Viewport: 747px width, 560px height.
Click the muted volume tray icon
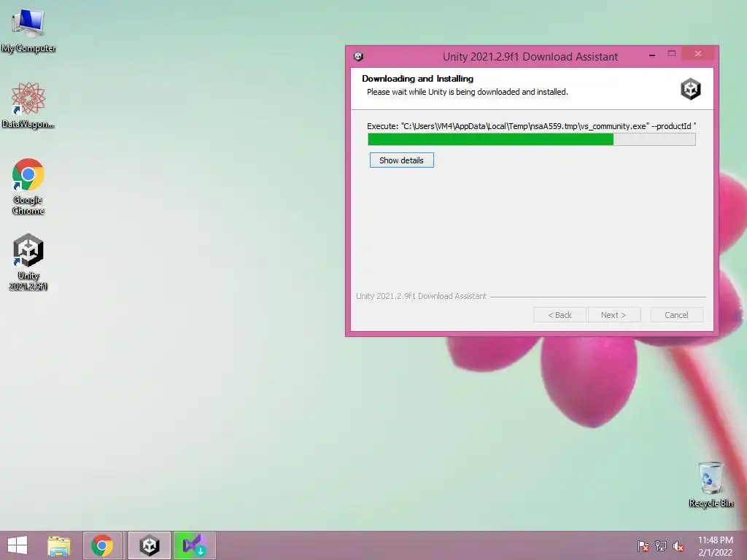(678, 546)
